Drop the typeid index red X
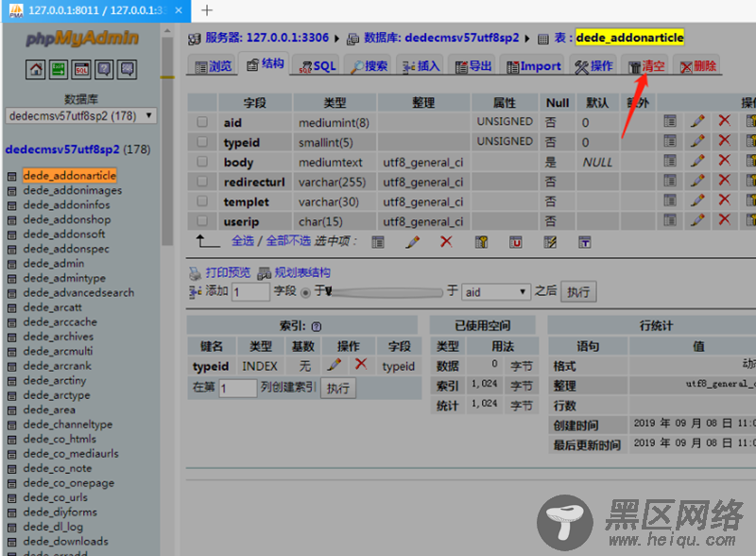756x556 pixels. pos(361,364)
